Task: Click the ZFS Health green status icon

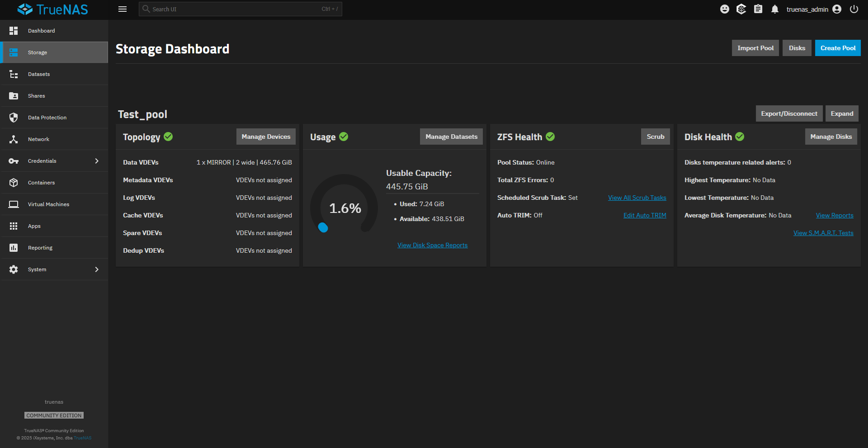Action: coord(550,137)
